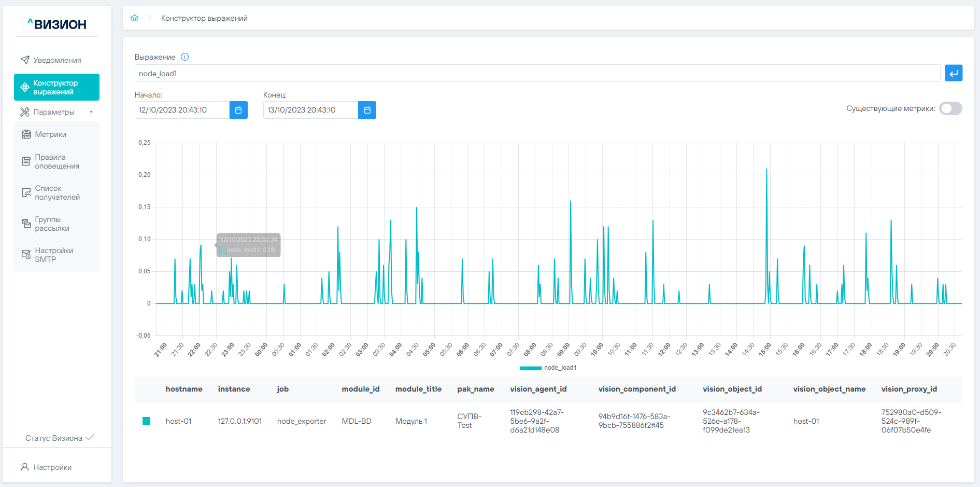This screenshot has width=980, height=487.
Task: Select Конструктор выражений menu item
Action: pos(56,87)
